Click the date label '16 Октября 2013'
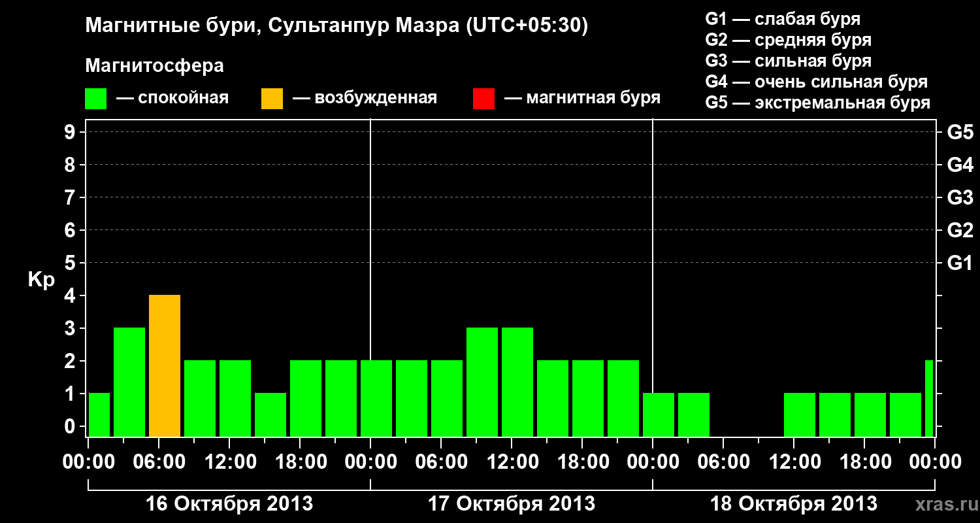 pyautogui.click(x=229, y=504)
